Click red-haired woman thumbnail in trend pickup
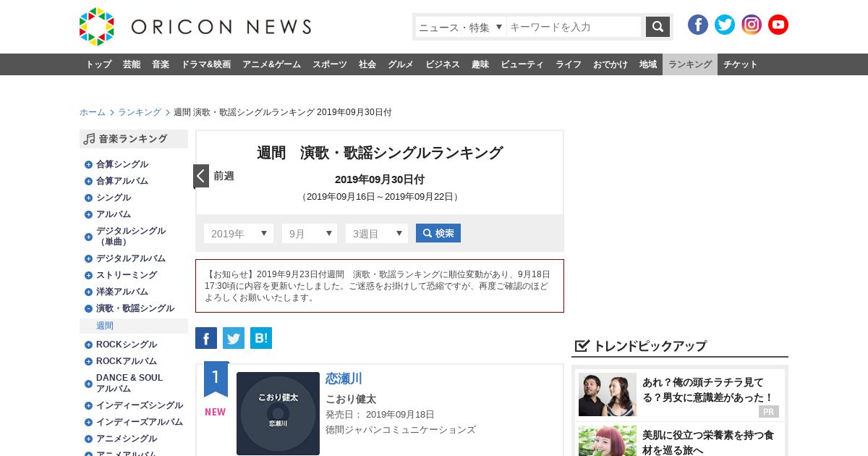Viewport: 868px width, 456px height. pos(608,441)
